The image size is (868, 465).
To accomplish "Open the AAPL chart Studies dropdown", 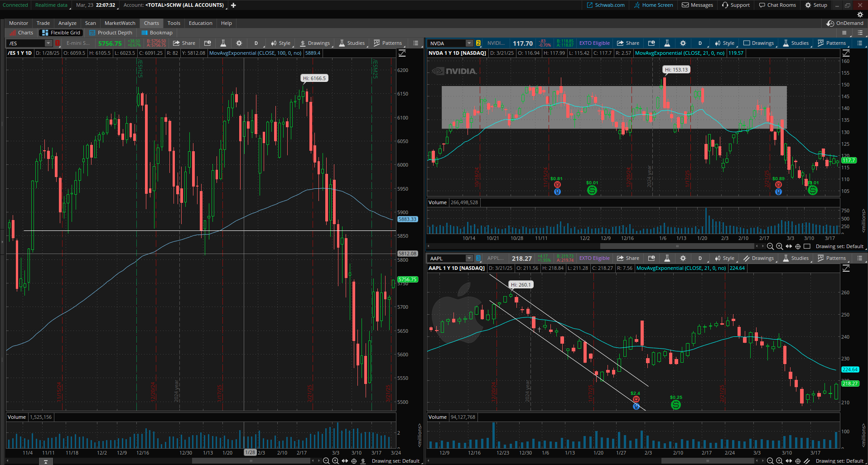I will [796, 258].
